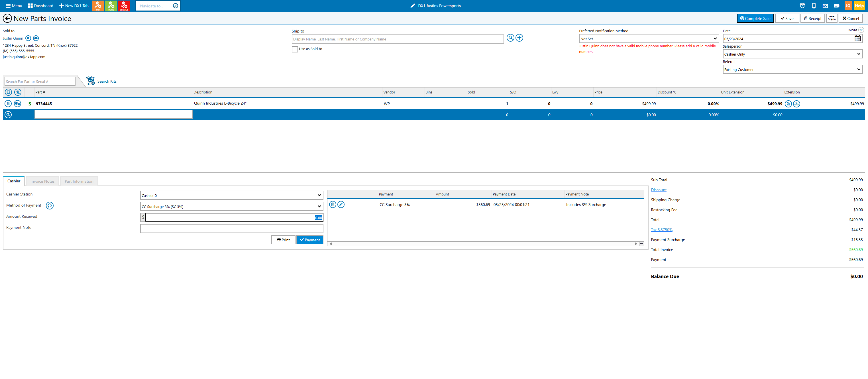Open the Cashier Station dropdown
Screen dimensions: 868x379
pos(231,195)
